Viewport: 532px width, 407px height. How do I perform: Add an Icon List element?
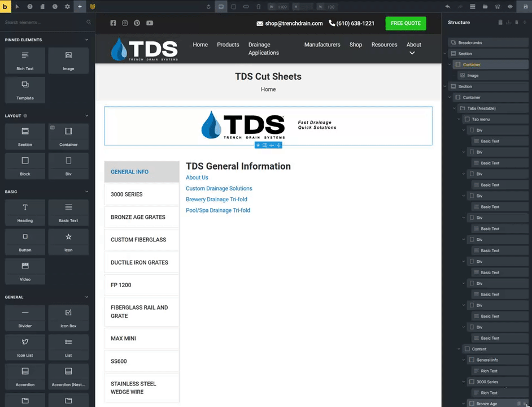point(25,347)
